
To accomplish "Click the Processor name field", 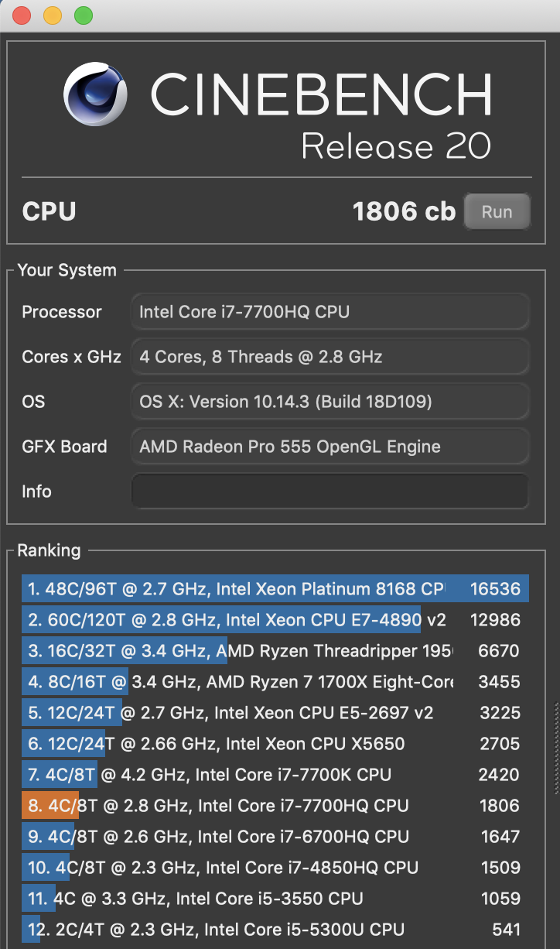I will (330, 312).
